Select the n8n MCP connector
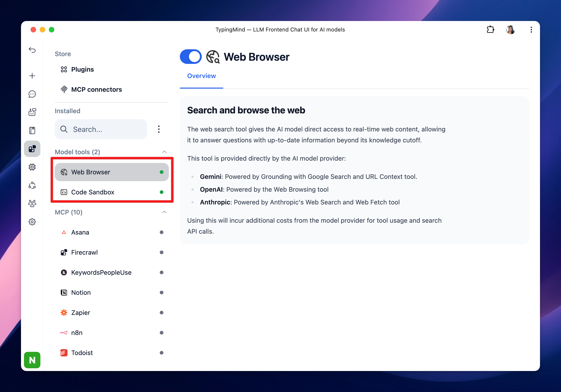The image size is (561, 392). (112, 333)
